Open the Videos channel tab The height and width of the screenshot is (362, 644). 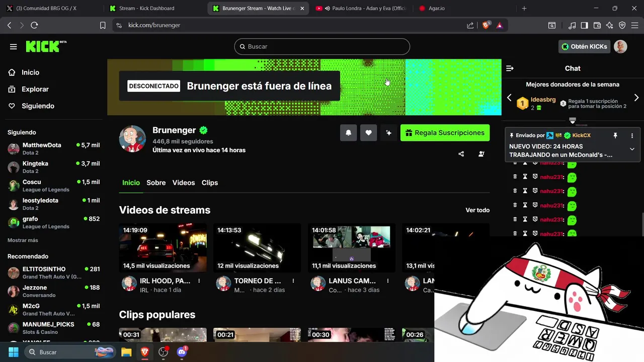pyautogui.click(x=184, y=183)
